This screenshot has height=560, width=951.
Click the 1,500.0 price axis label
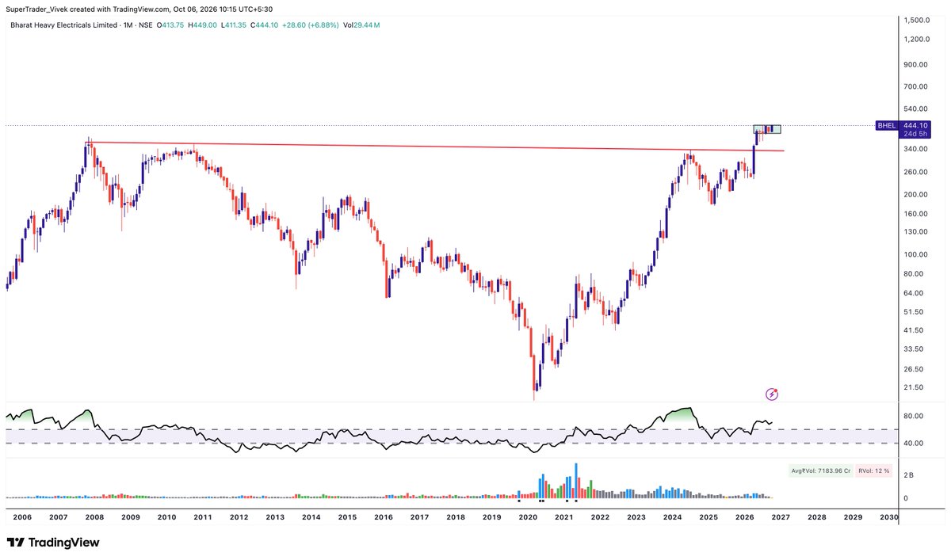pyautogui.click(x=915, y=21)
